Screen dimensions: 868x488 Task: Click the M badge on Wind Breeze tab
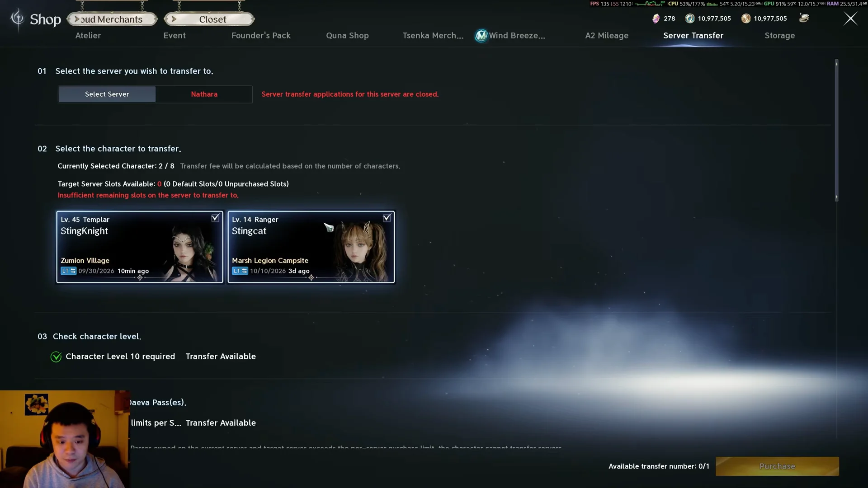481,35
